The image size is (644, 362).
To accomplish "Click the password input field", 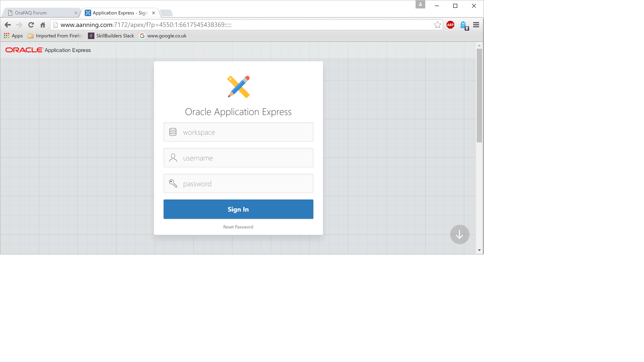I will pyautogui.click(x=238, y=183).
